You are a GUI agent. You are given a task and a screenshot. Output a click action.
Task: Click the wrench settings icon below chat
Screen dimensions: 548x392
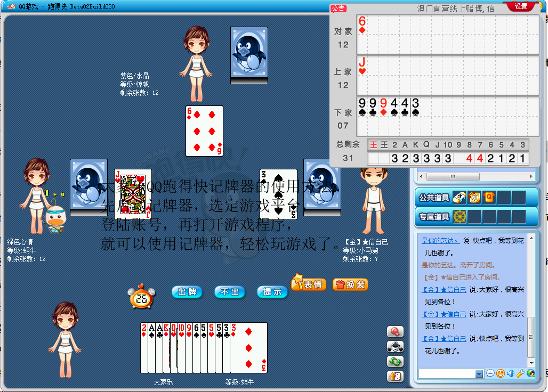click(x=521, y=373)
